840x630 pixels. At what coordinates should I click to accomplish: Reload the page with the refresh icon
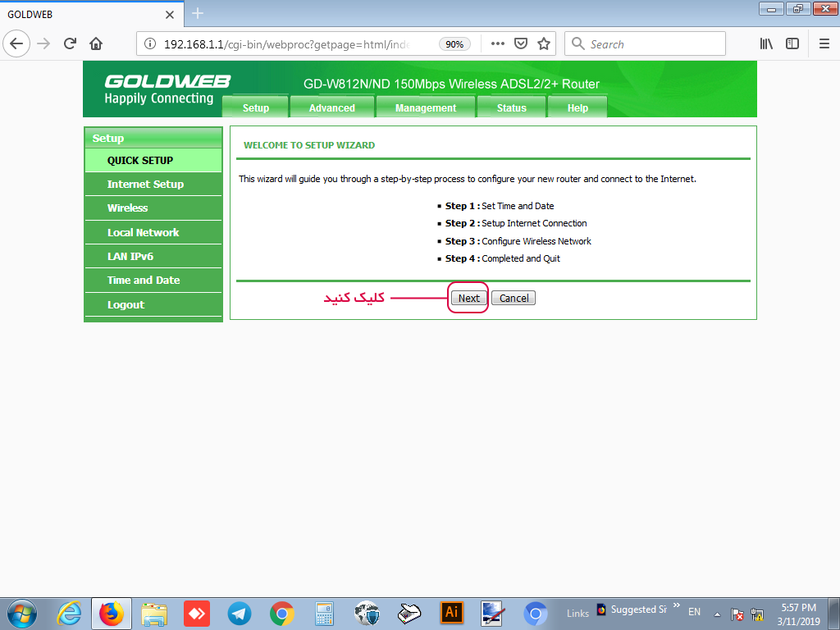coord(70,43)
